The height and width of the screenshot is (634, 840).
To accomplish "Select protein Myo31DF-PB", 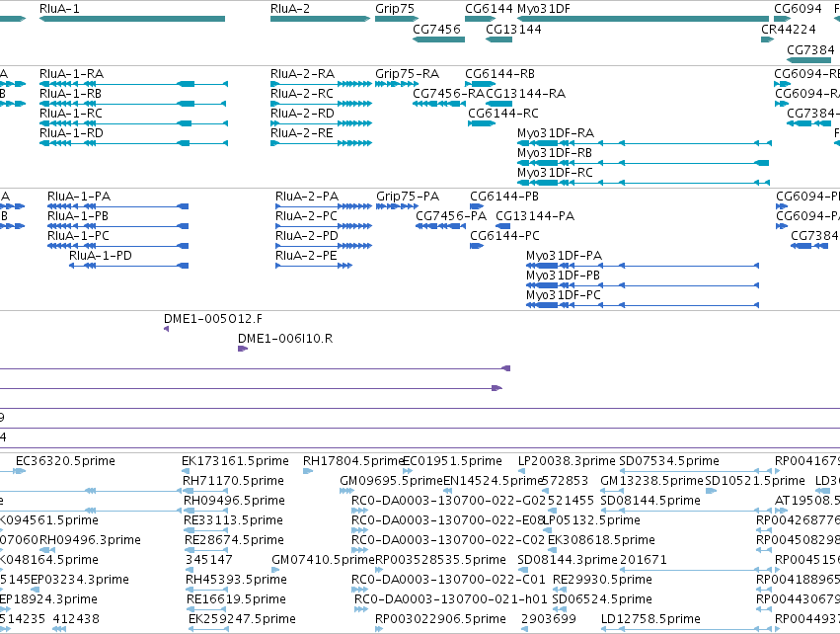I will 563,276.
